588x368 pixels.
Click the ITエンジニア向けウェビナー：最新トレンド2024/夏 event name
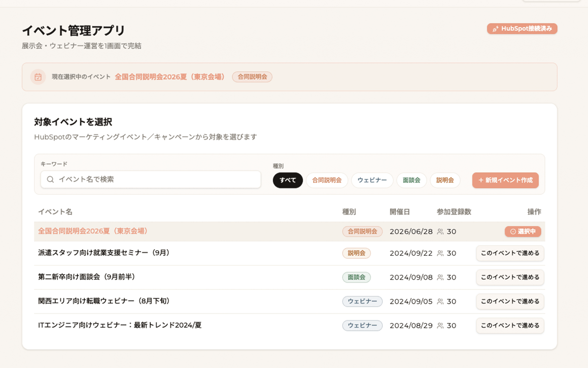120,325
